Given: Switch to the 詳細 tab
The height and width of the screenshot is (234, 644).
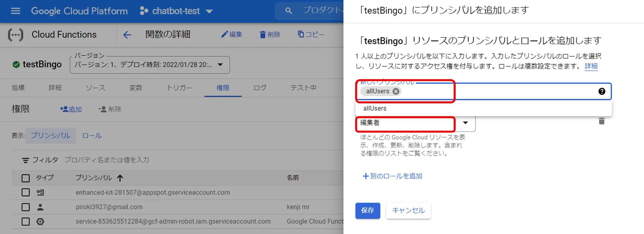Looking at the screenshot, I should pos(55,88).
